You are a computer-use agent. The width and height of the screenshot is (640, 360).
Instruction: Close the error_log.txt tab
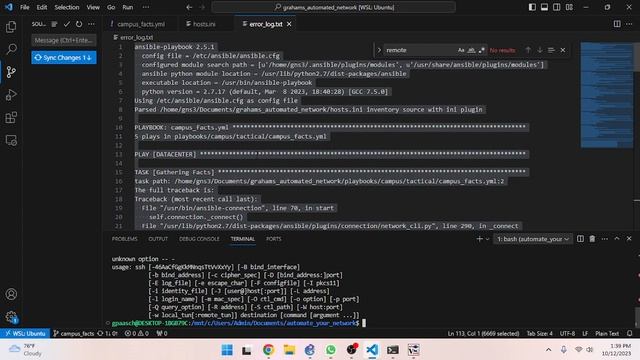click(289, 24)
